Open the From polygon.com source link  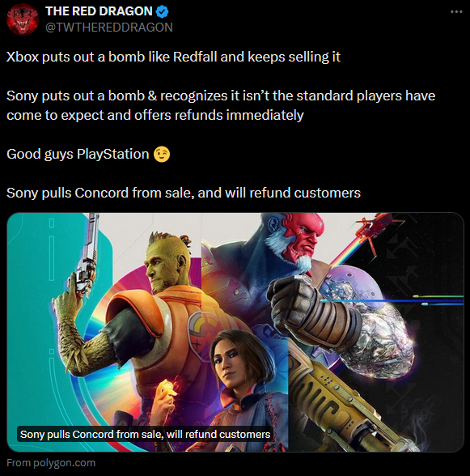coord(51,463)
